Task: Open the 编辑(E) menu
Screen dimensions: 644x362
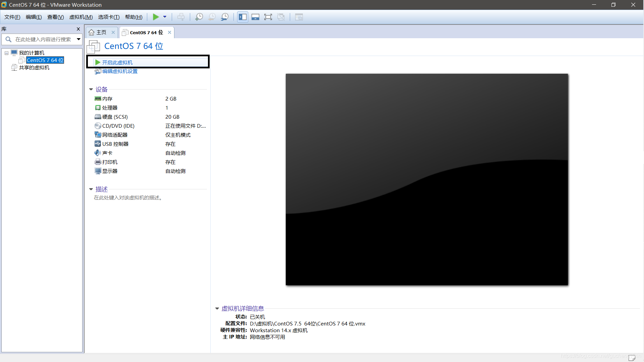Action: [34, 17]
